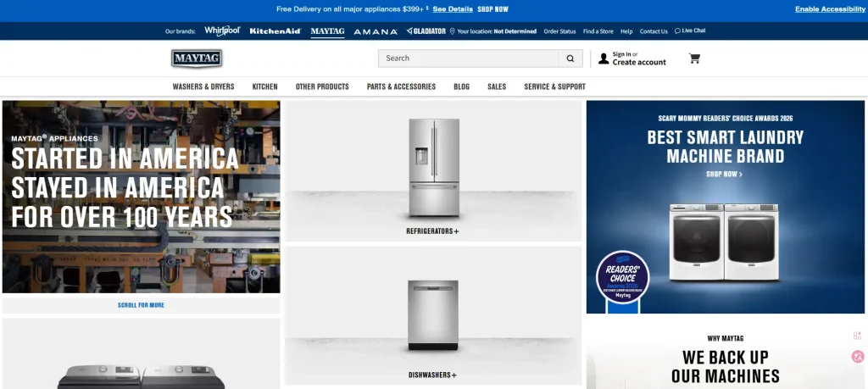Open Other Products menu

[x=322, y=87]
